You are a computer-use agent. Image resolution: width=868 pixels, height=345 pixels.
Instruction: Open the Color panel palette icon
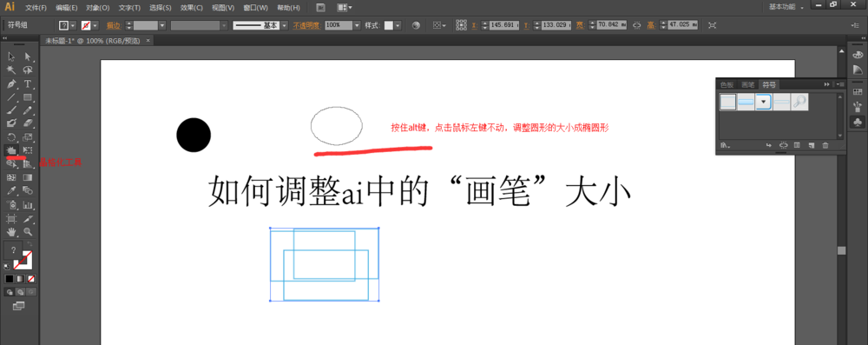[858, 55]
